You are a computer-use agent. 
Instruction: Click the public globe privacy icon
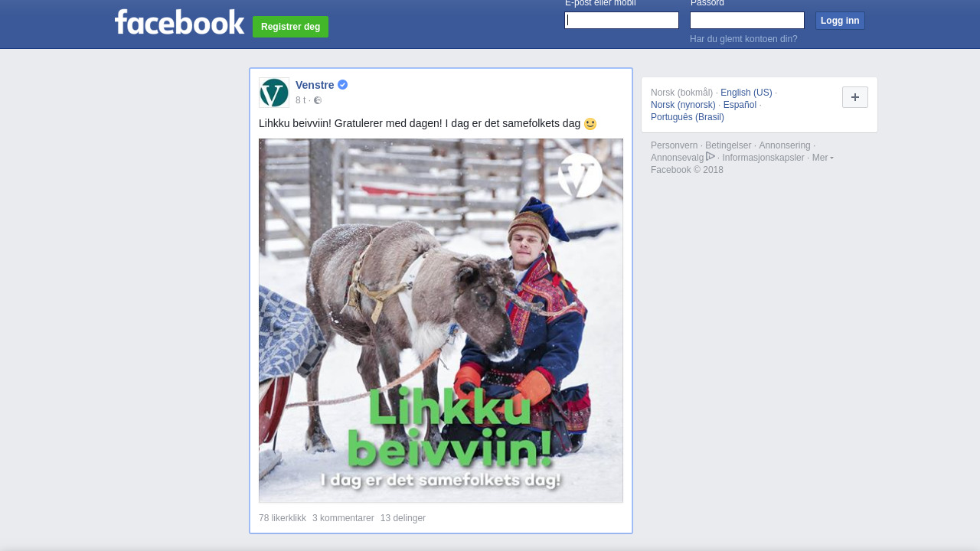tap(318, 100)
